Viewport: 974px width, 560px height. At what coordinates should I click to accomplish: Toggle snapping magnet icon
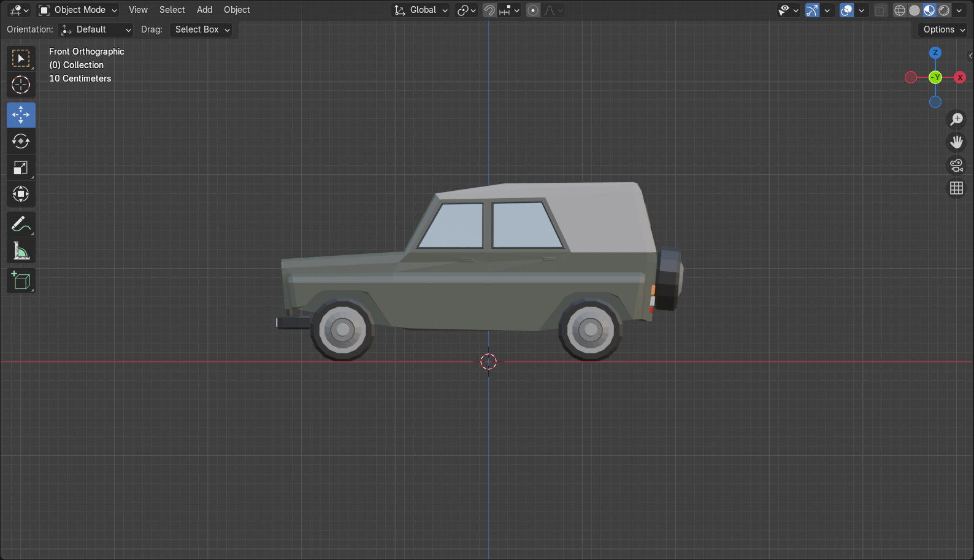489,10
